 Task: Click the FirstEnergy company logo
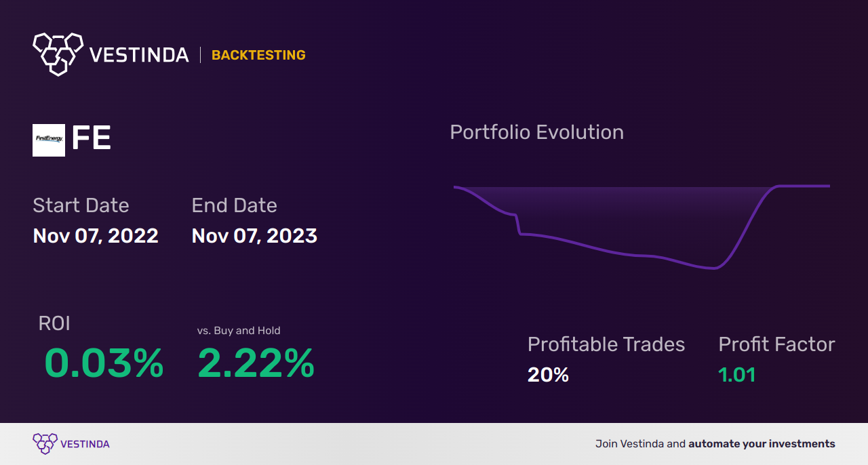pyautogui.click(x=49, y=140)
